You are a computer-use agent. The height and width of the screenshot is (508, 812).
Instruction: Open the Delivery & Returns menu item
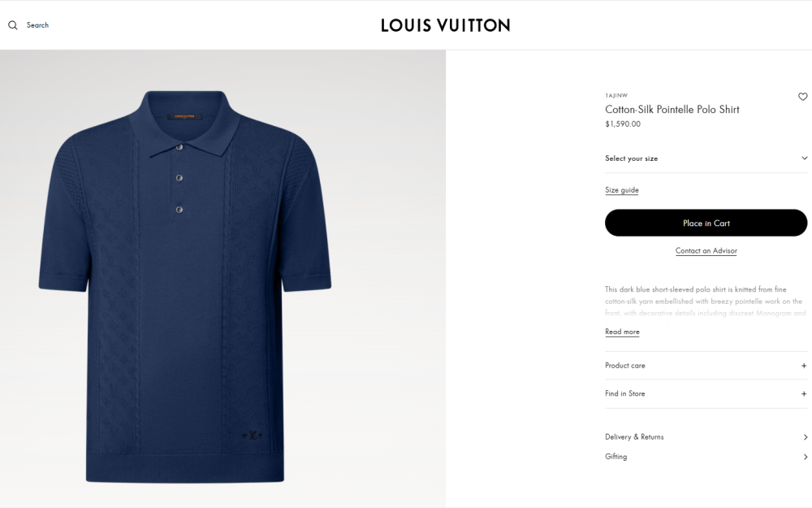point(706,437)
